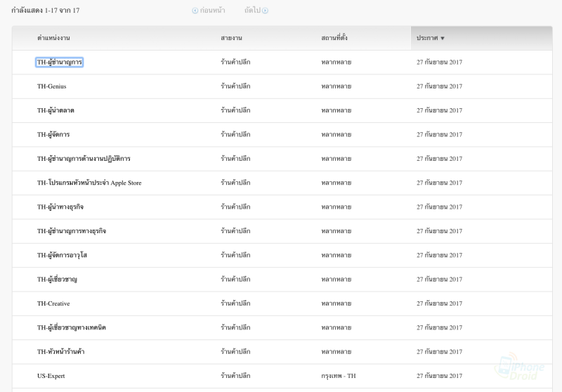The width and height of the screenshot is (562, 392).
Task: Select the TH-ผู้นำตลาด job posting
Action: (55, 110)
